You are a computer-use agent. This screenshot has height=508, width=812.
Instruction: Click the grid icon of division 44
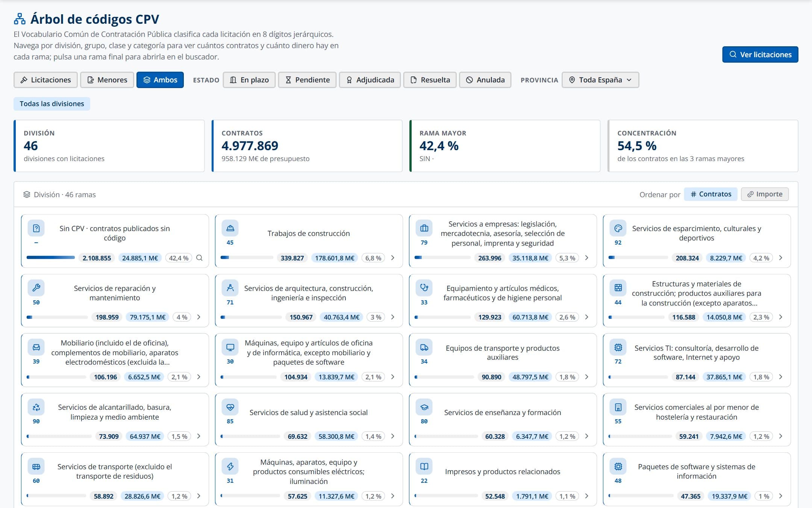(x=618, y=288)
